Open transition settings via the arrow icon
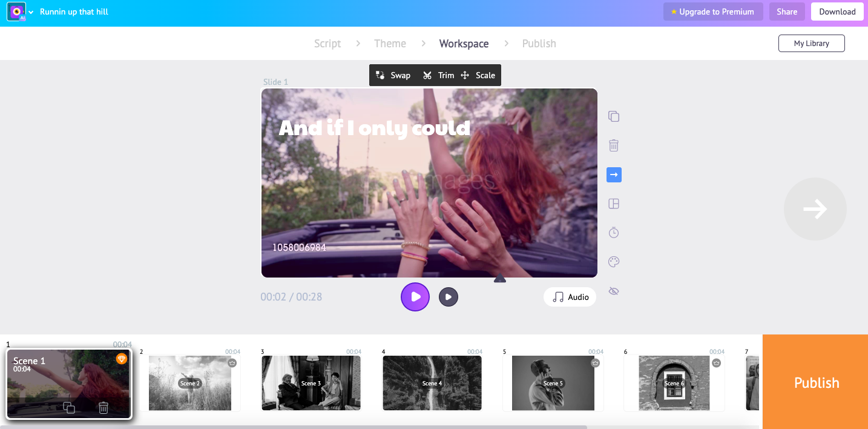The image size is (868, 429). 614,175
